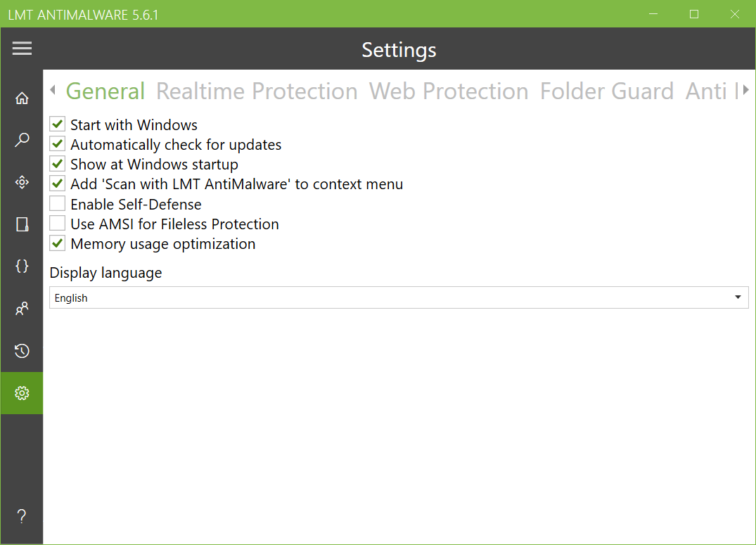Disable Memory usage optimization checkbox
Screen dimensions: 756x545
point(58,244)
